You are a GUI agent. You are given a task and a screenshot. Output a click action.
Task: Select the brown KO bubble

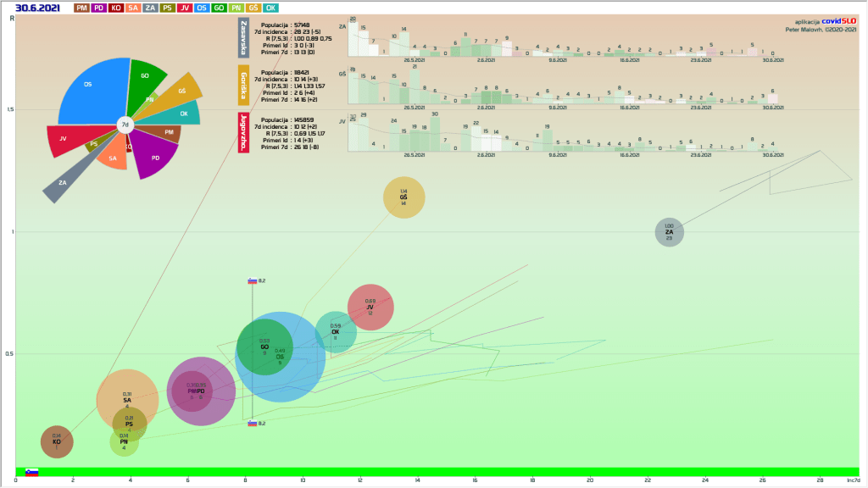point(57,441)
